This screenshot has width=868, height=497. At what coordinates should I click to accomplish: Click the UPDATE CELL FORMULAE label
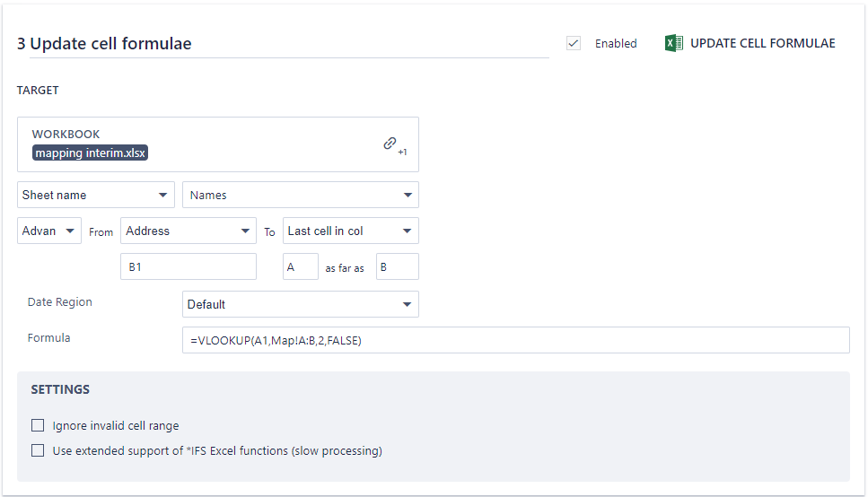pos(762,43)
